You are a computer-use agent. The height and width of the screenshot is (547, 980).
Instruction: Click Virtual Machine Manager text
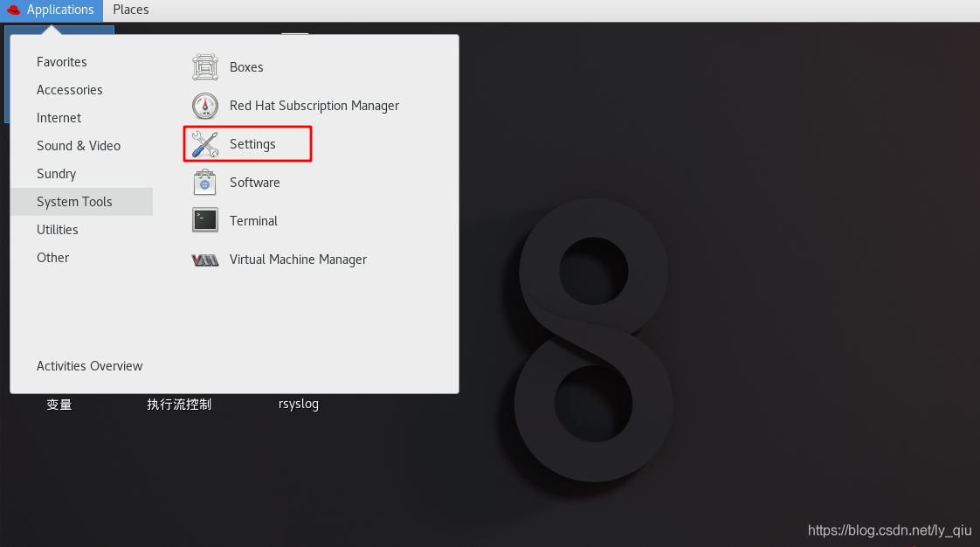point(298,260)
